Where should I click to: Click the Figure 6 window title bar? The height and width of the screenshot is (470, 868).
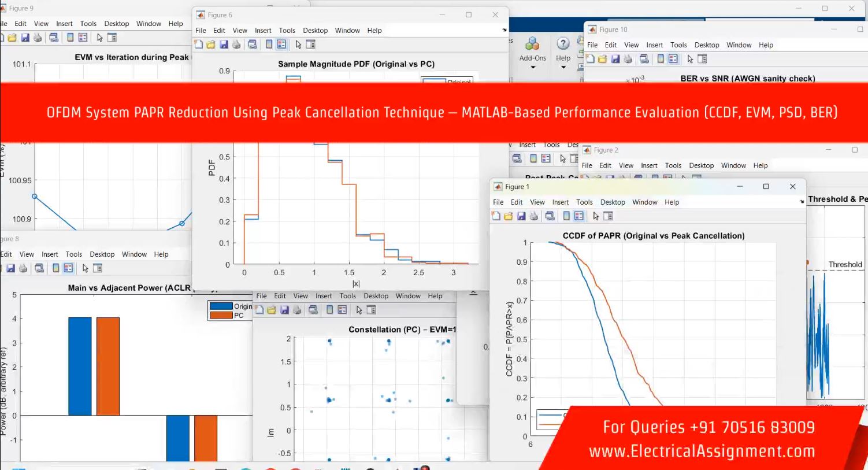pyautogui.click(x=350, y=15)
